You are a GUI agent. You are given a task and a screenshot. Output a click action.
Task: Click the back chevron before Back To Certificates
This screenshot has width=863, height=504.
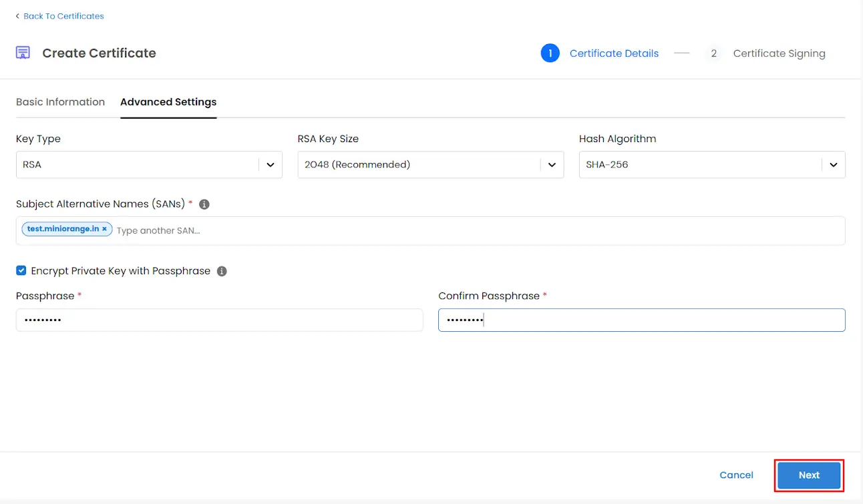(x=17, y=15)
